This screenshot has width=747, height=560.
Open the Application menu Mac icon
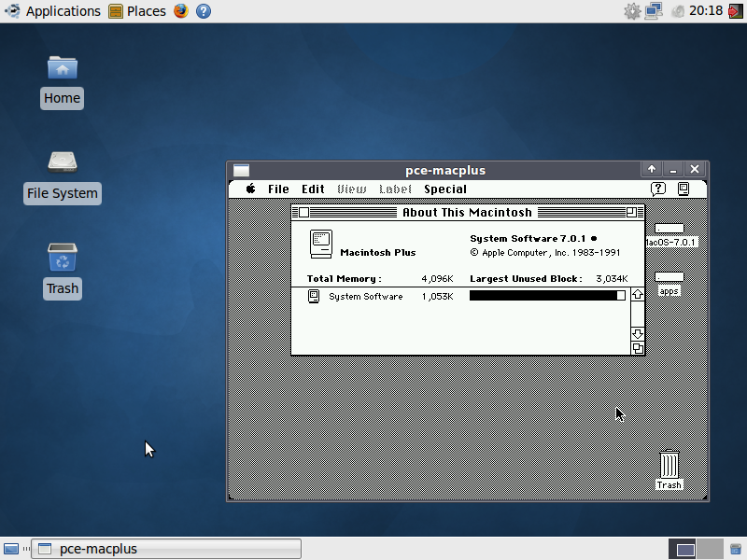pos(684,189)
